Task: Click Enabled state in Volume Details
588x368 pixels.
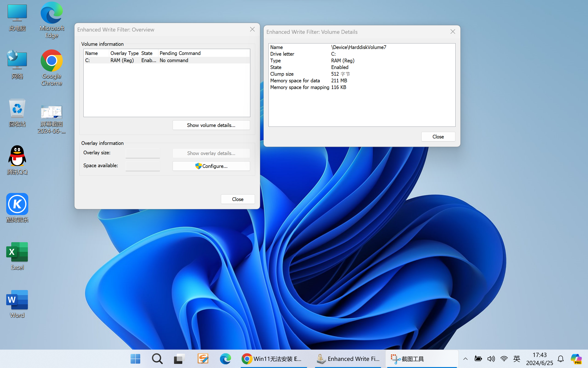Action: [340, 67]
